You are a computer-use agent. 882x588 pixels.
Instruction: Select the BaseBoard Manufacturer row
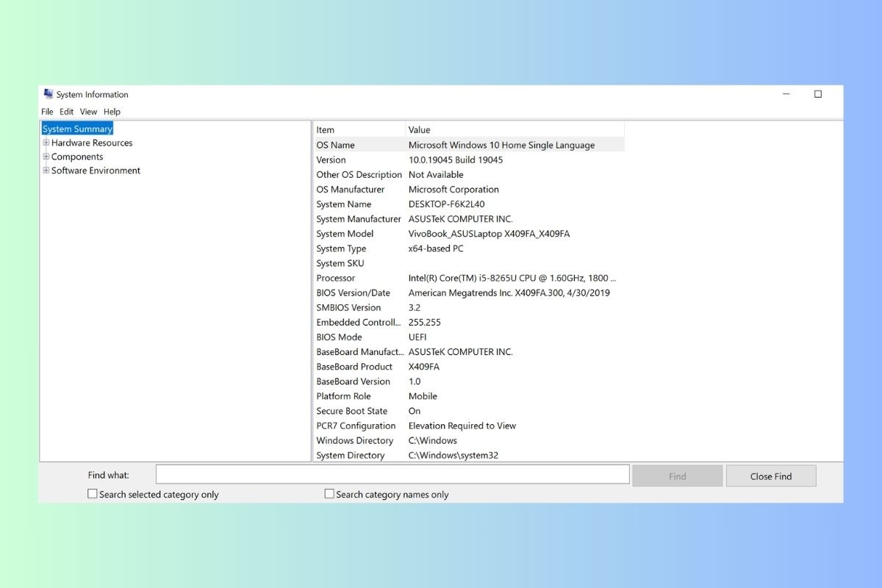(x=469, y=351)
